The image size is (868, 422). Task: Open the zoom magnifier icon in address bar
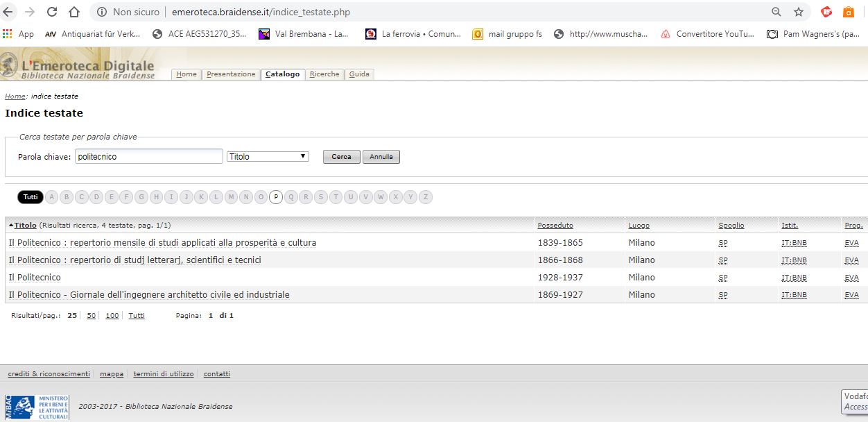click(776, 12)
